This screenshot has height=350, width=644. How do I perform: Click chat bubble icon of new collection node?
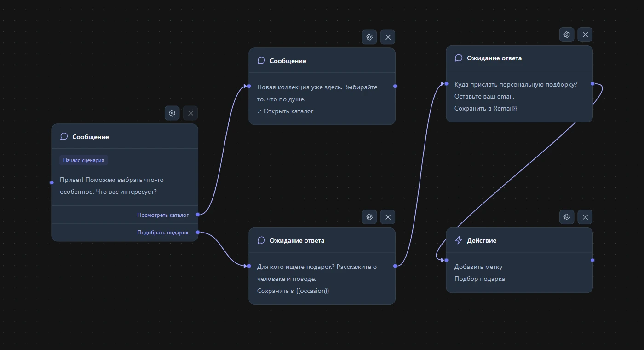pyautogui.click(x=261, y=61)
